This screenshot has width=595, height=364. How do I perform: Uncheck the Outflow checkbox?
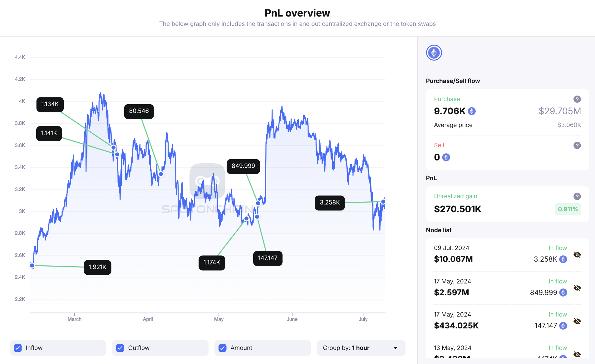click(x=120, y=348)
